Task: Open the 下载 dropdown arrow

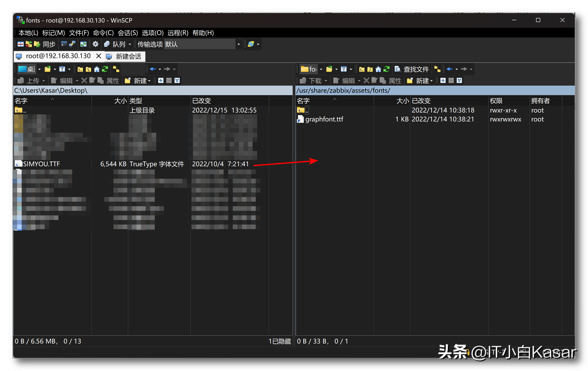Action: tap(326, 80)
